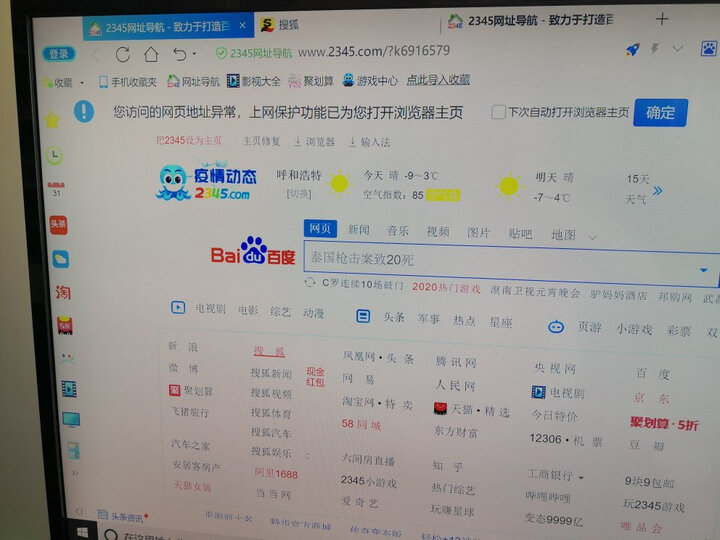Open dropdown next to the undo arrow
The image size is (720, 540).
195,54
